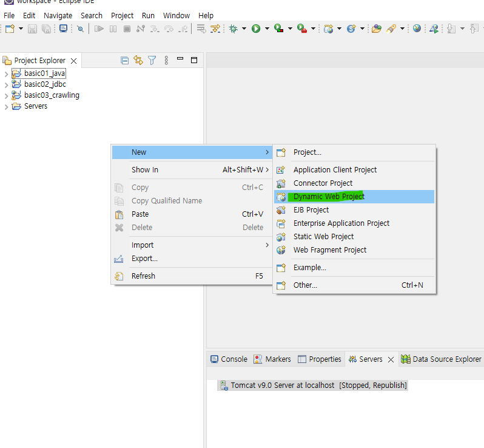Select the basic03_crawling project
This screenshot has width=484, height=448.
point(52,95)
